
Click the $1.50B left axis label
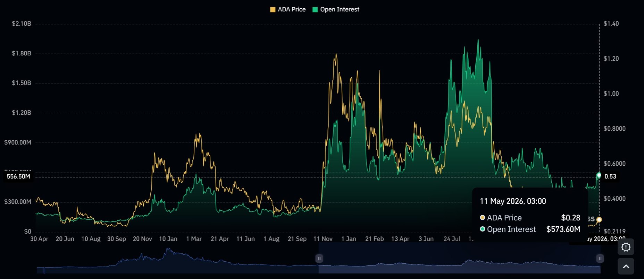[x=22, y=83]
